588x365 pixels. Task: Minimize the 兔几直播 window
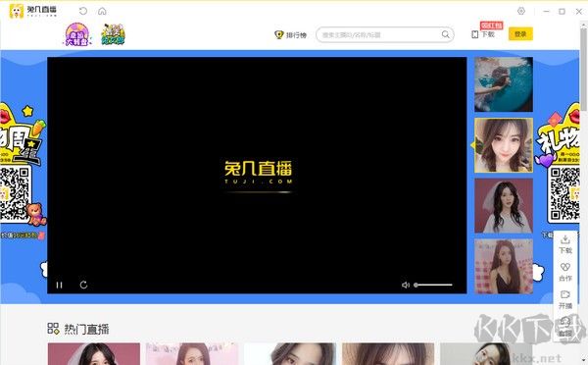546,11
